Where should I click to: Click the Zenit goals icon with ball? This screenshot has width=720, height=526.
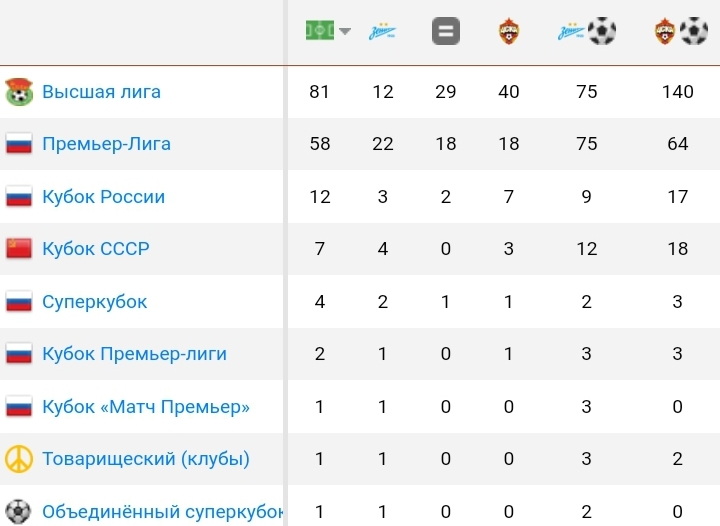point(587,31)
